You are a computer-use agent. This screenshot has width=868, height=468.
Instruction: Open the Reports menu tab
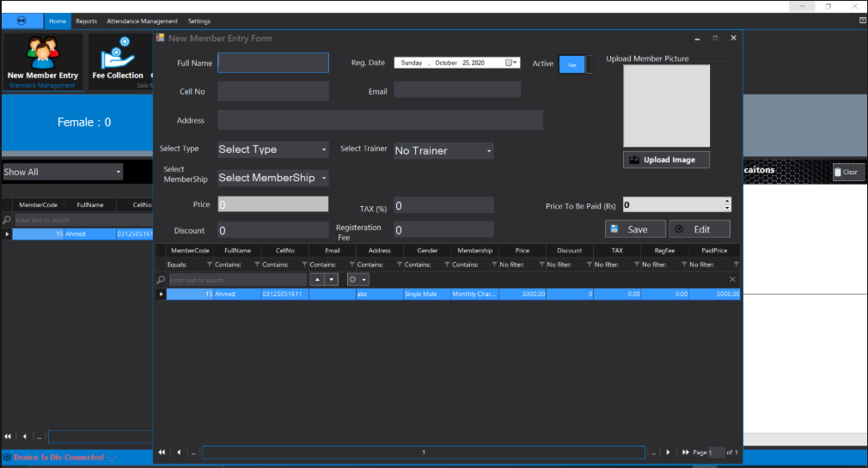pos(86,21)
